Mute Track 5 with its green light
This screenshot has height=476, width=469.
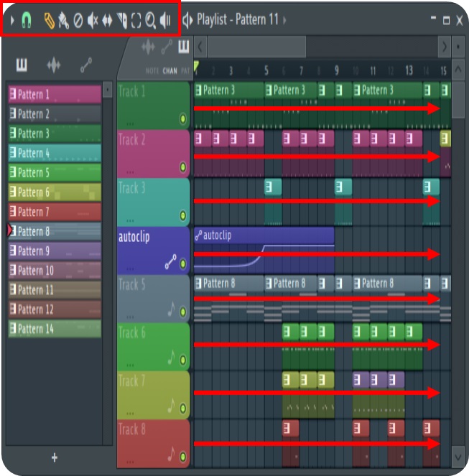[x=183, y=312]
